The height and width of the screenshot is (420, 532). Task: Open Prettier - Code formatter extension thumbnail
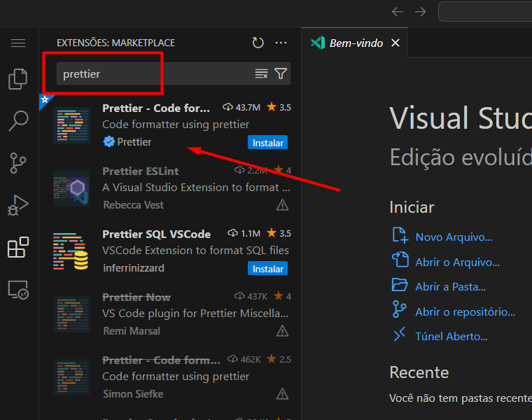(x=71, y=125)
